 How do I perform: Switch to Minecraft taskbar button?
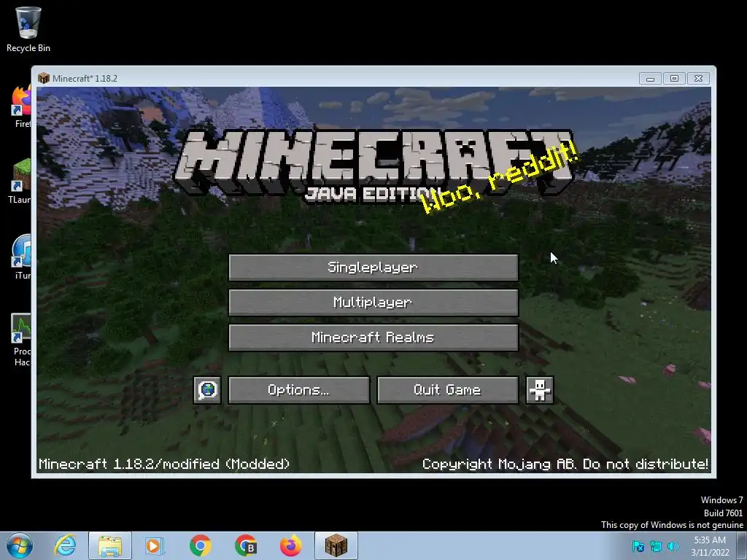(336, 545)
